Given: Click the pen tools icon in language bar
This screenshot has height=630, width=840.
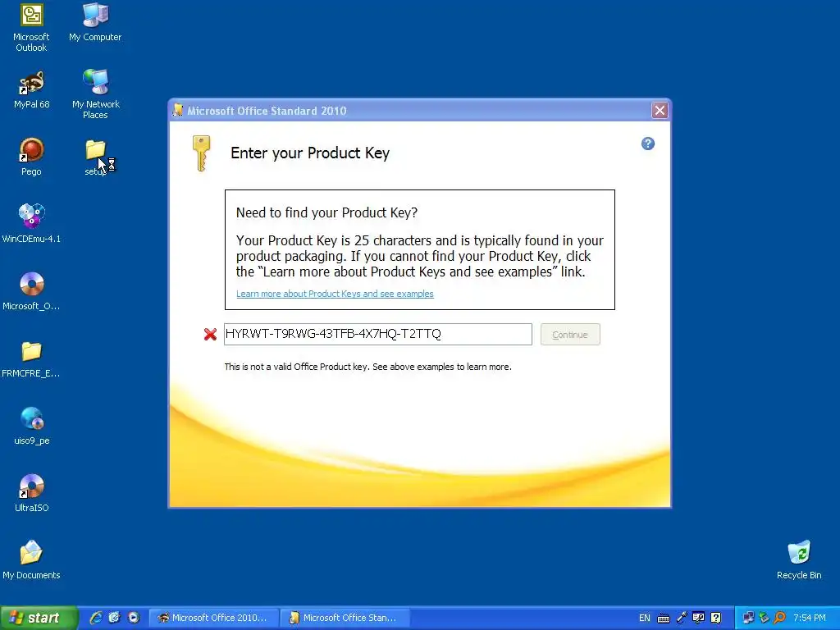Looking at the screenshot, I should (682, 619).
